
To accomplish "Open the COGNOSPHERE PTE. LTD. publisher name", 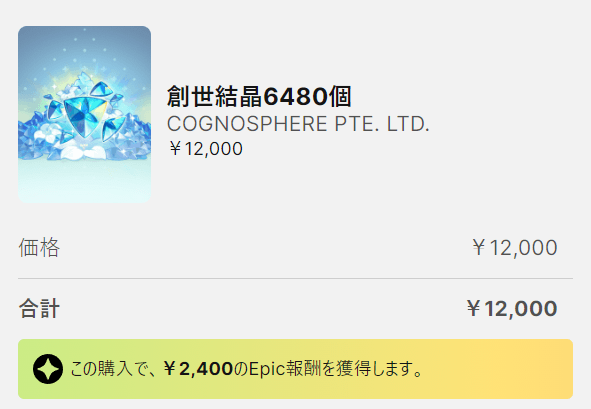I will [x=298, y=124].
